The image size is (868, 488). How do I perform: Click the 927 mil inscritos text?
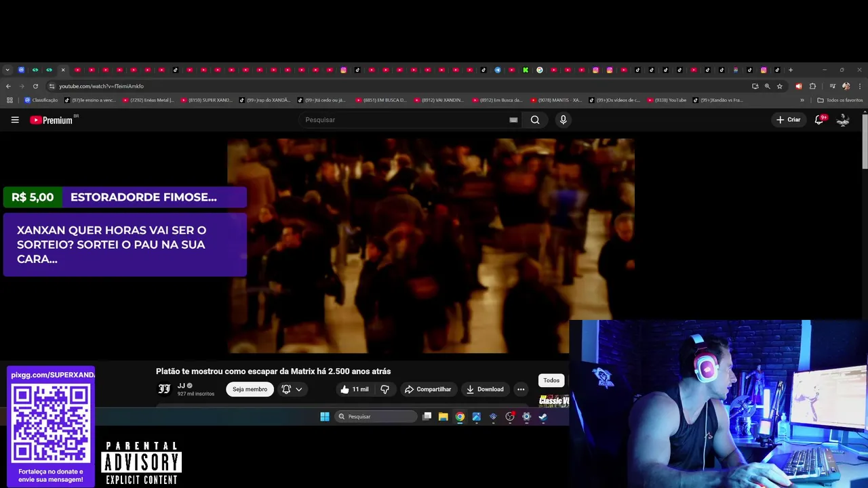(196, 394)
